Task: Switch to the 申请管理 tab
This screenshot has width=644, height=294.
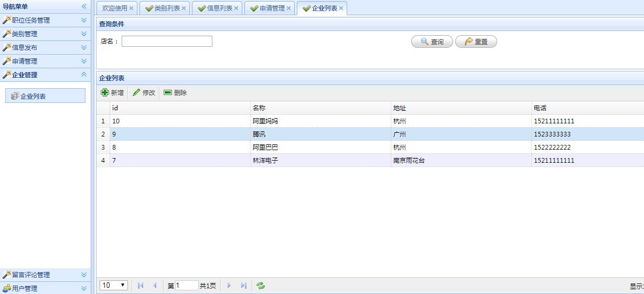Action: (272, 8)
